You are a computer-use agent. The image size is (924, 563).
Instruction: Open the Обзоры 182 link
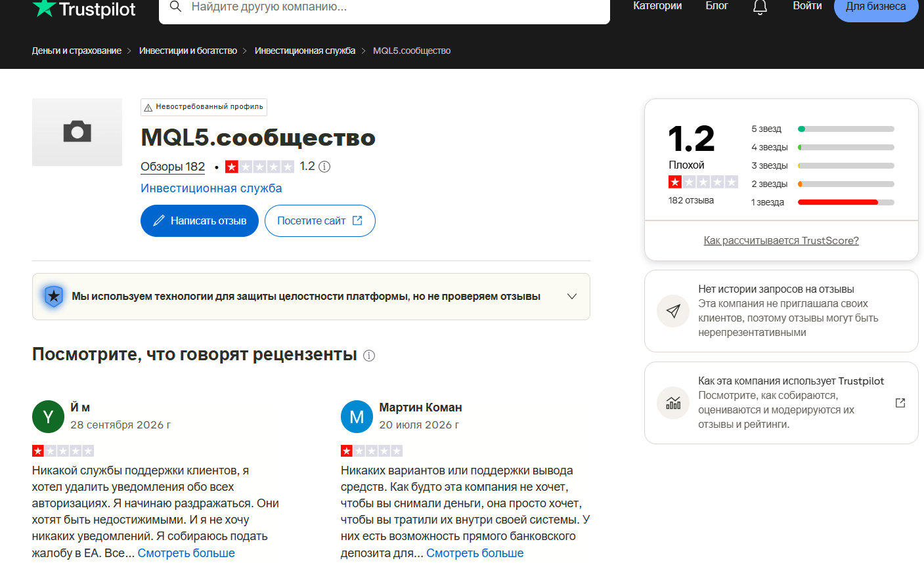[173, 167]
